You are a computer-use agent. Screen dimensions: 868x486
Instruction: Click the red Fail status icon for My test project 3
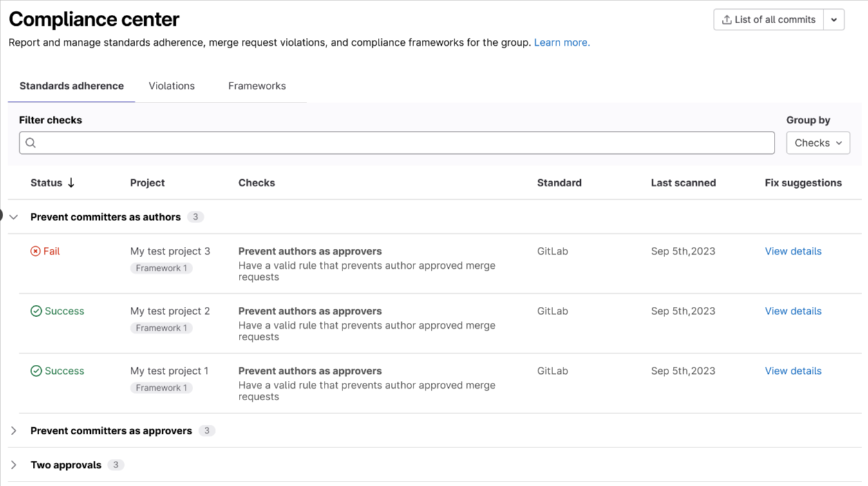point(35,251)
